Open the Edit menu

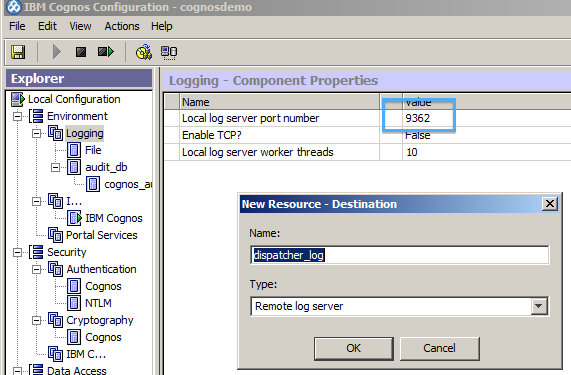[x=47, y=26]
